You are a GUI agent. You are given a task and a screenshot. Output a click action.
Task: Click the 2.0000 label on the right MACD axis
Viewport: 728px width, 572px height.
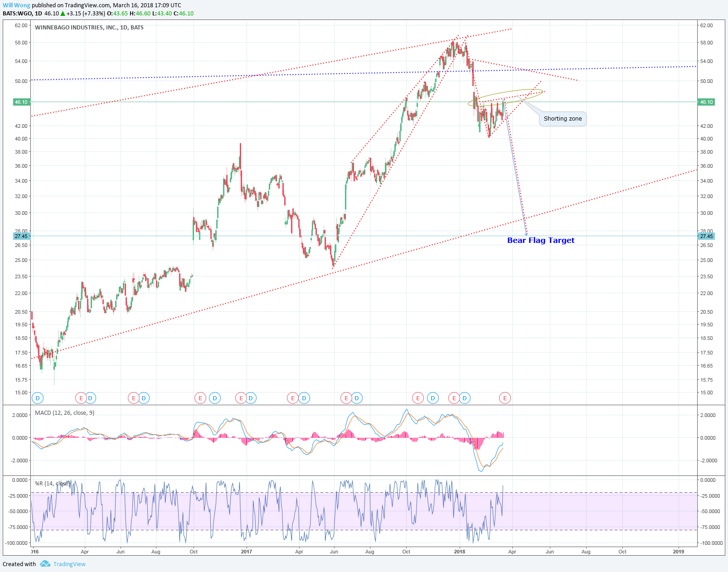(x=709, y=415)
